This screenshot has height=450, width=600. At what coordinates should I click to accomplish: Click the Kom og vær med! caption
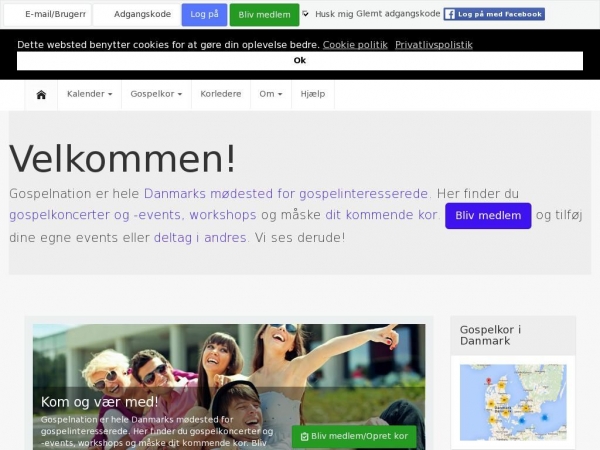pyautogui.click(x=99, y=402)
